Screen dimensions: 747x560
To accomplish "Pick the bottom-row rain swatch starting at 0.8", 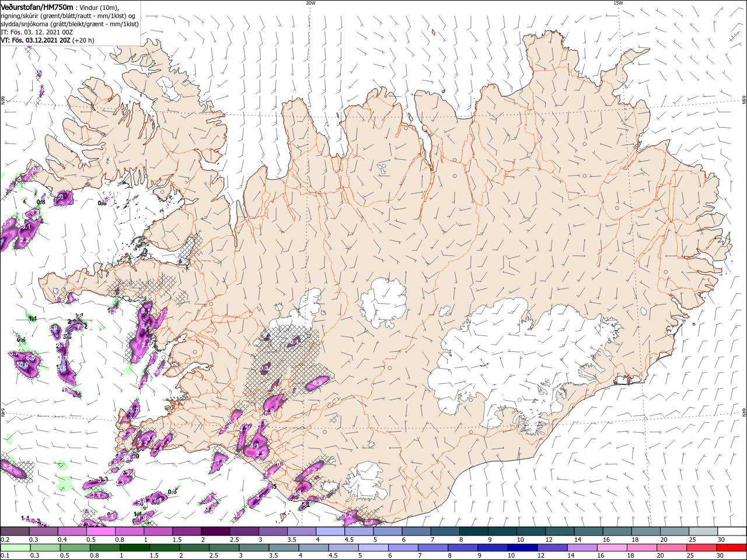I will click(x=104, y=548).
